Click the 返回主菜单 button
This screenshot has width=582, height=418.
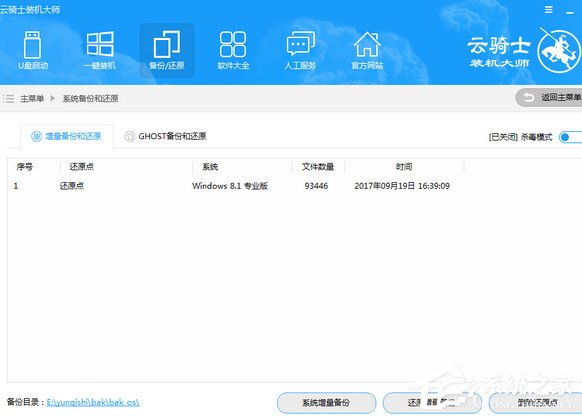pos(549,98)
